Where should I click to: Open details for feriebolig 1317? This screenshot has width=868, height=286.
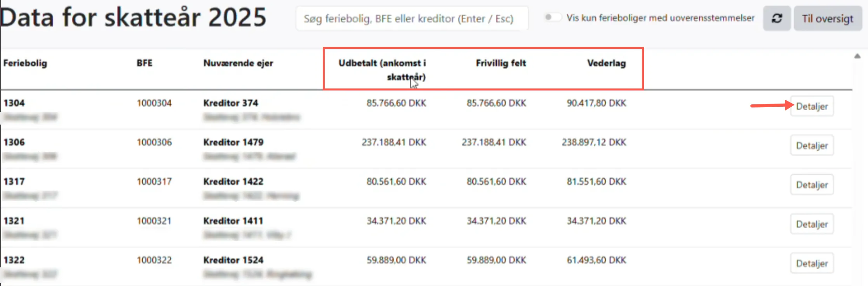[812, 184]
